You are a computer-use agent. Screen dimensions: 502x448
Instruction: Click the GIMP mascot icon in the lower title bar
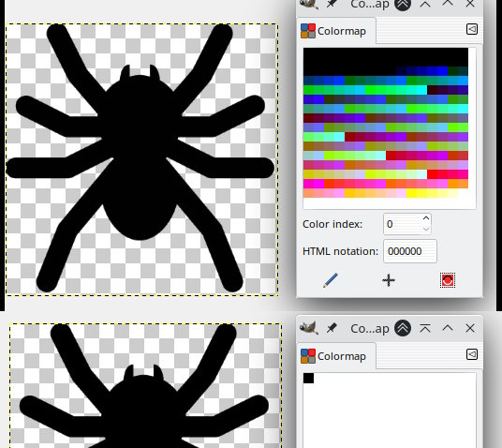309,328
